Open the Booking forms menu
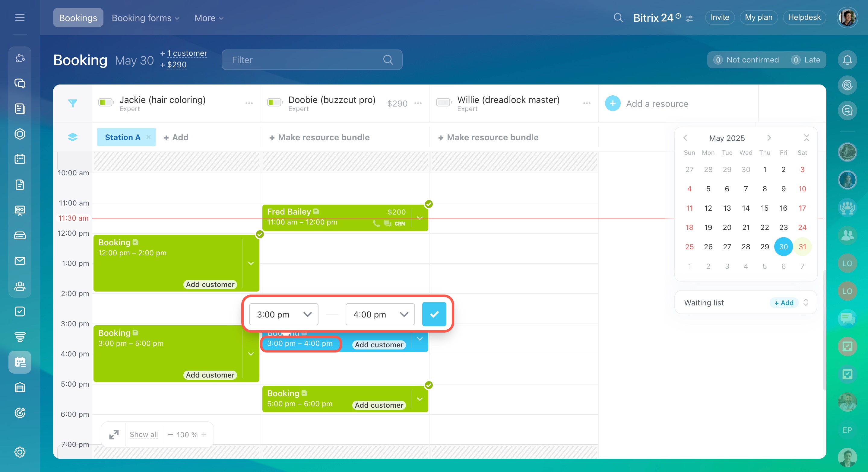Screen dimensions: 868x472 pyautogui.click(x=145, y=18)
